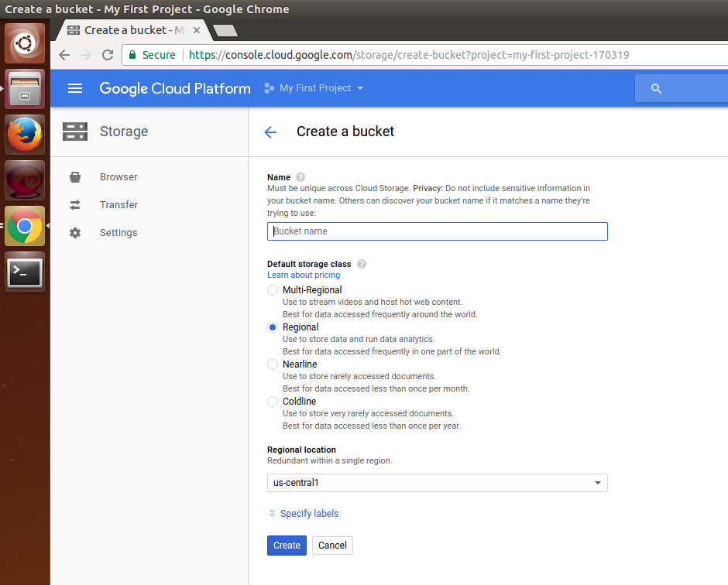Click the blue back arrow beside Create a bucket

pos(270,132)
